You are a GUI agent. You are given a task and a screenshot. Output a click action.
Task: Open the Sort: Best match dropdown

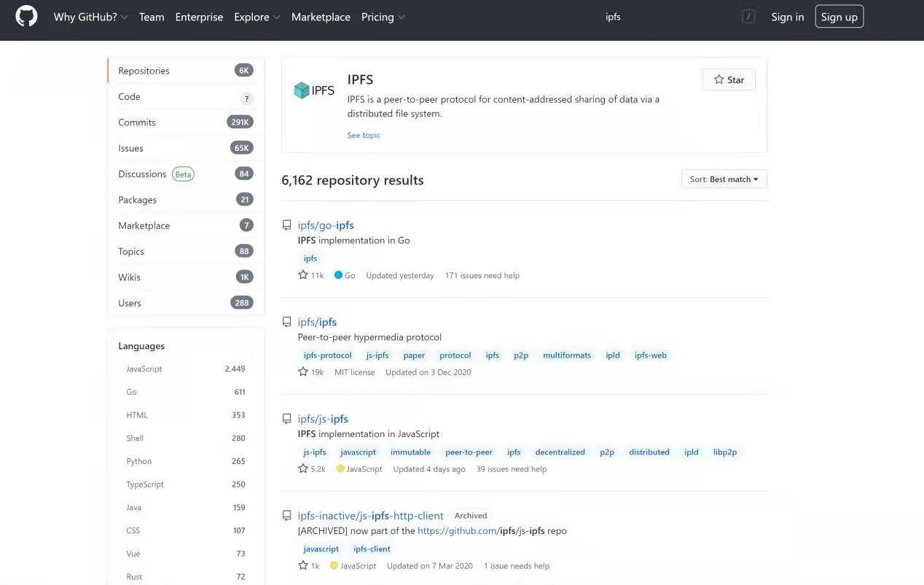pos(724,179)
